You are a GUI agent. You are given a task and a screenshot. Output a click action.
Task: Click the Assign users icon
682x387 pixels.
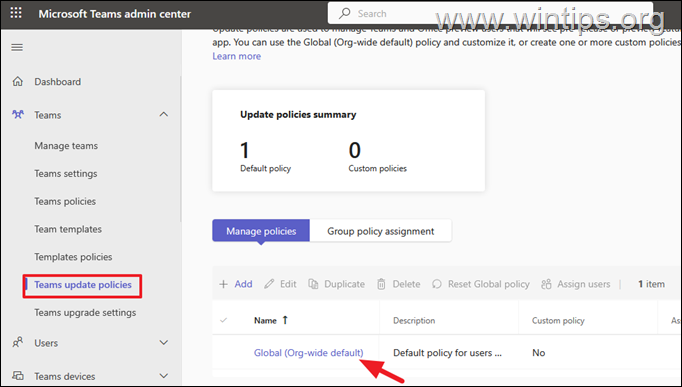[546, 284]
